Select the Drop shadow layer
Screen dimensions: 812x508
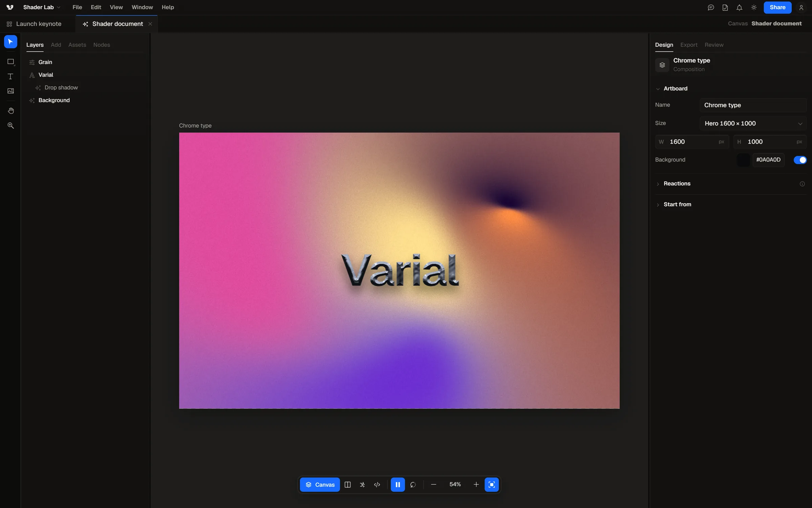(61, 88)
